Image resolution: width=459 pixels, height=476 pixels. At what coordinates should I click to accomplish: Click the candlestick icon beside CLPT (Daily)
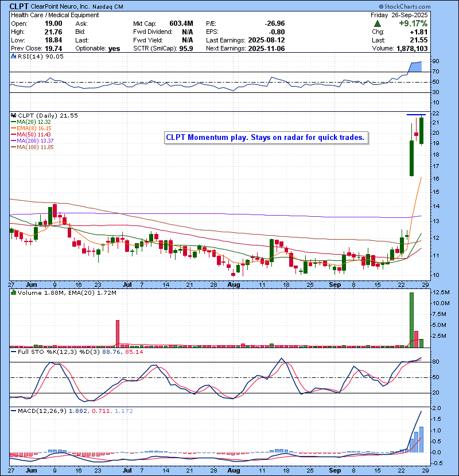13,115
